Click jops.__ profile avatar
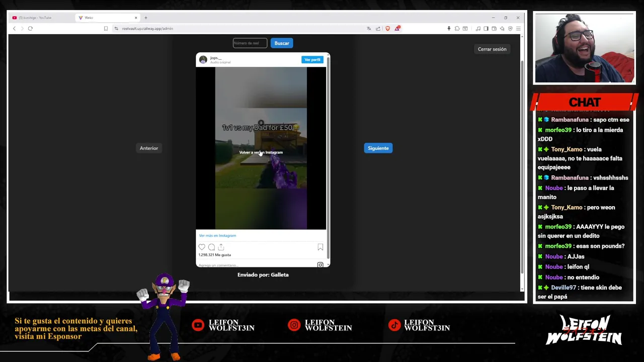This screenshot has width=644, height=362. point(203,60)
